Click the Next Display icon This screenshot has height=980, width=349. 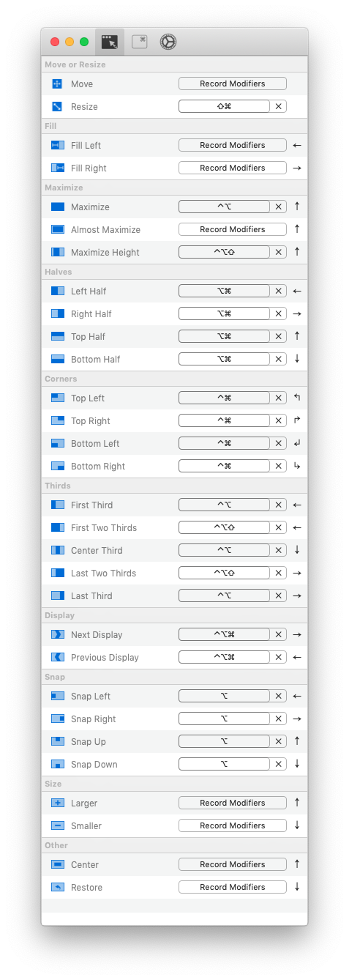(x=58, y=634)
